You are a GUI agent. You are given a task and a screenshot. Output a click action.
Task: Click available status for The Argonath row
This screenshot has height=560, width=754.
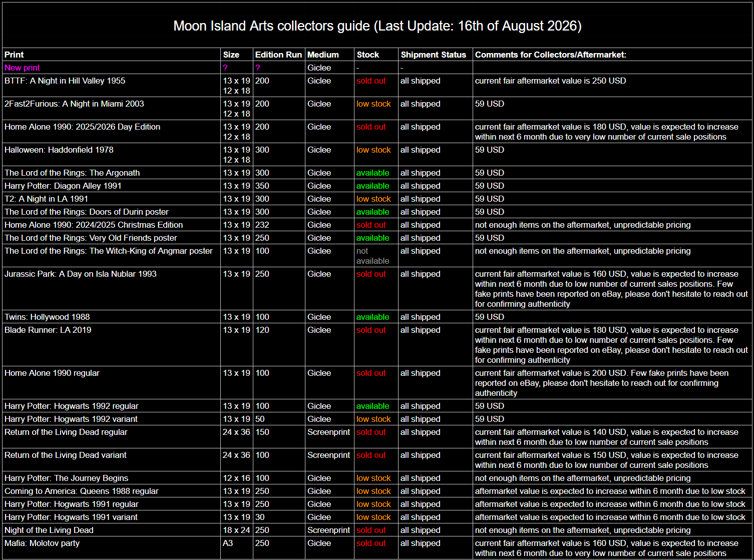pyautogui.click(x=372, y=173)
